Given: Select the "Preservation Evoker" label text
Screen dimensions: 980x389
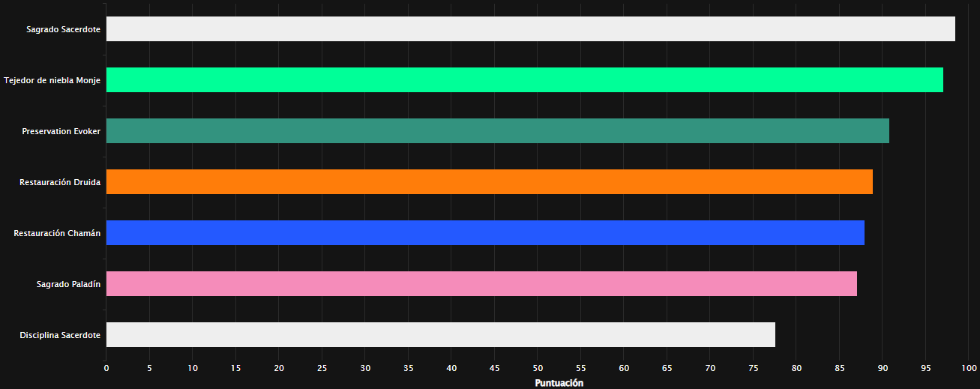Looking at the screenshot, I should 61,131.
